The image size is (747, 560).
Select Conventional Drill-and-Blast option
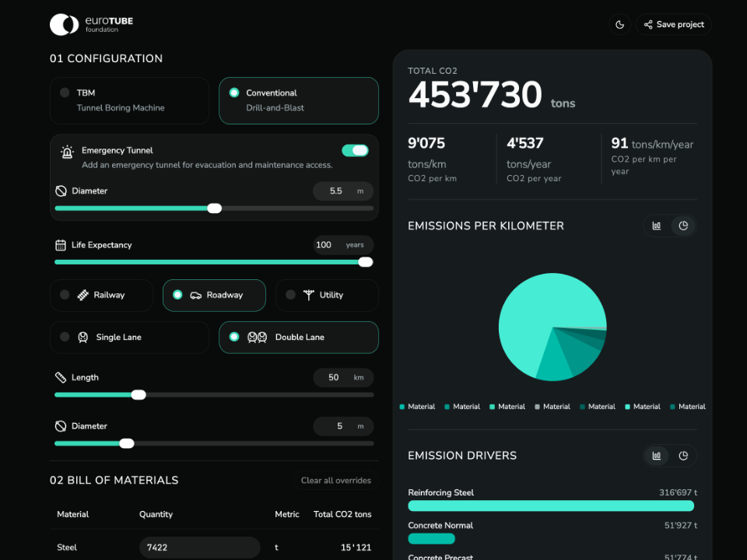point(299,100)
